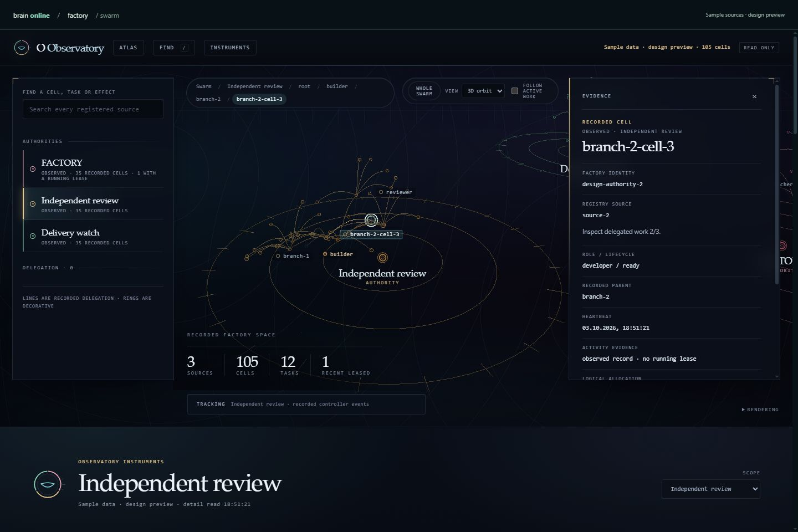Viewport: 798px width, 532px height.
Task: Click the developer / ready lifecycle value
Action: click(x=611, y=265)
